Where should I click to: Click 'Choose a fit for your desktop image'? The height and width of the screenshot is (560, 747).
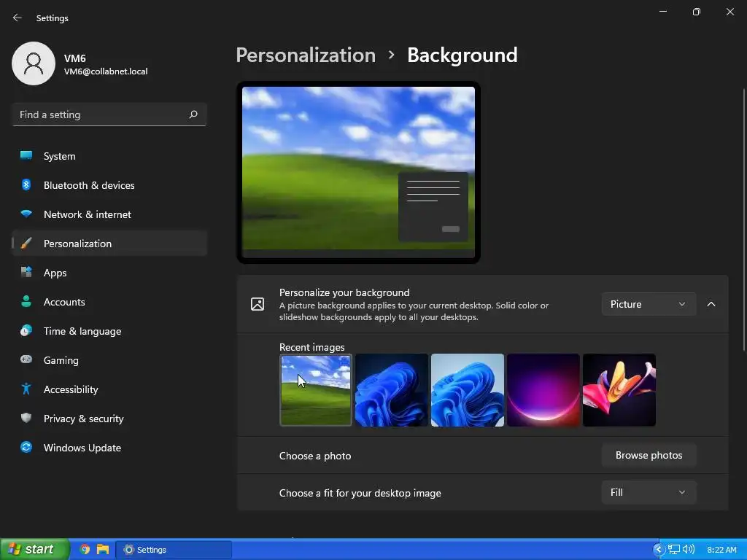click(x=360, y=493)
